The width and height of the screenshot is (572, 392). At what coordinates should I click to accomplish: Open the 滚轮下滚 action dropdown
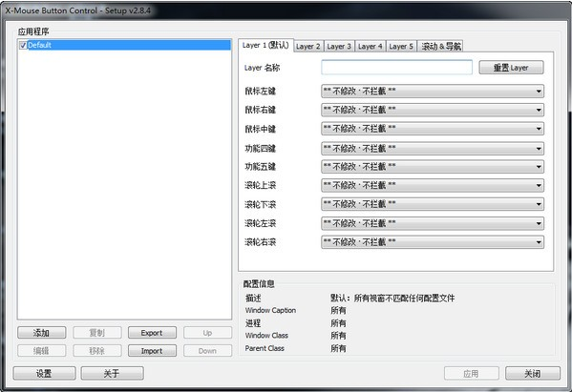point(433,204)
